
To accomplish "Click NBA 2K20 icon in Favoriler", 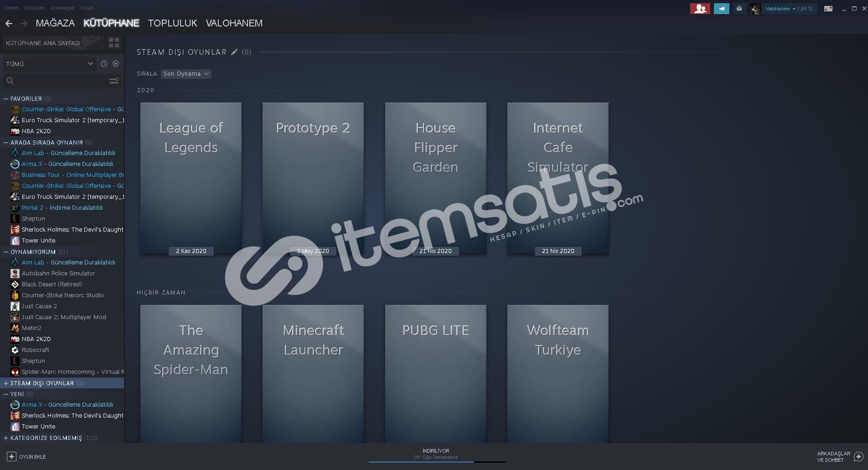I will tap(15, 131).
